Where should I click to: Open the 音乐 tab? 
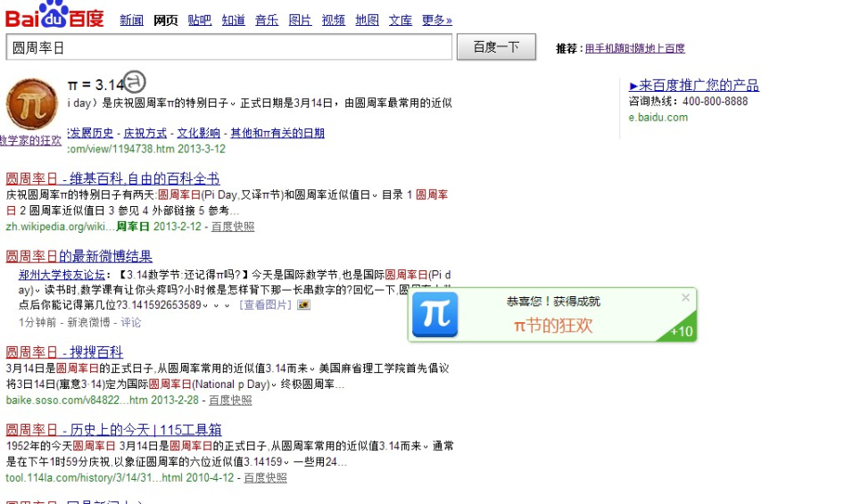(267, 21)
